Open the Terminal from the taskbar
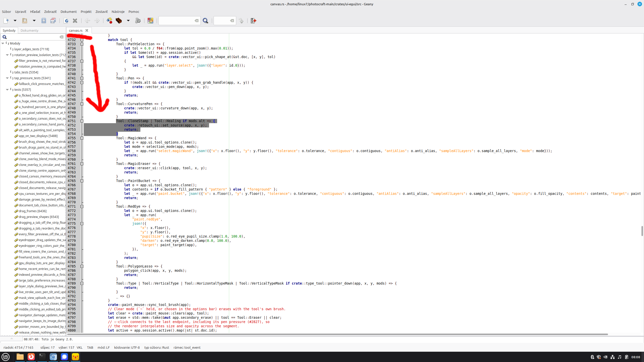 pos(42,357)
